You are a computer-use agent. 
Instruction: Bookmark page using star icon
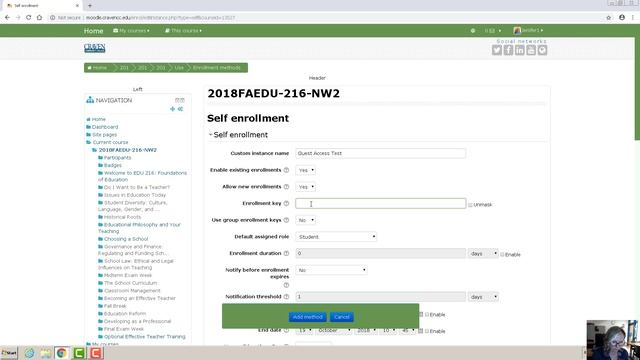(609, 18)
